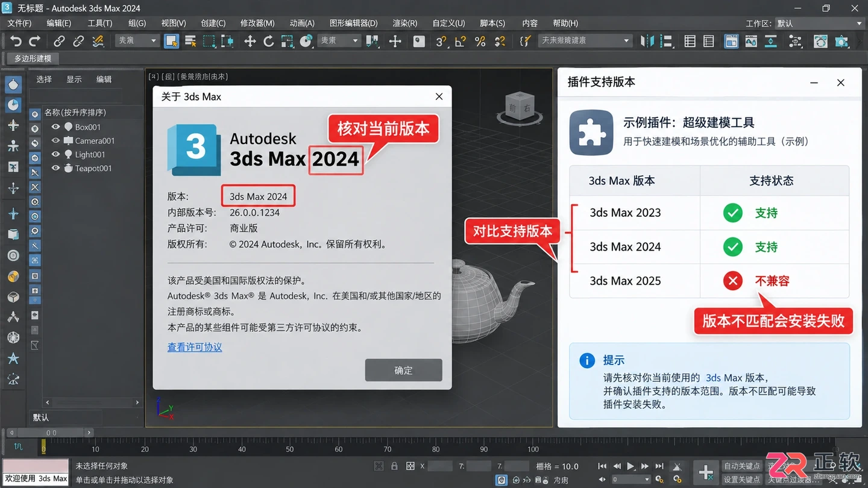Click the time slider handle 0 0
This screenshot has height=488, width=868.
pyautogui.click(x=51, y=433)
